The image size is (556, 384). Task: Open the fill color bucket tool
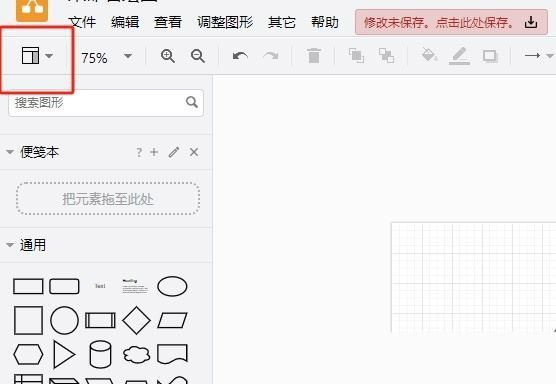point(429,55)
